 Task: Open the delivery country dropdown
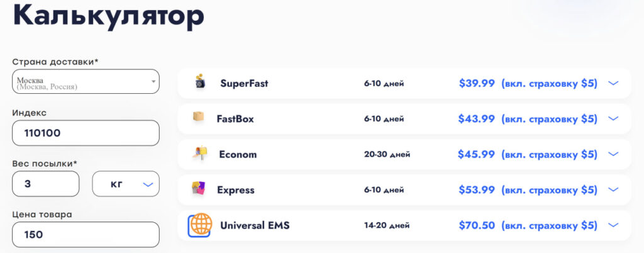tap(86, 81)
